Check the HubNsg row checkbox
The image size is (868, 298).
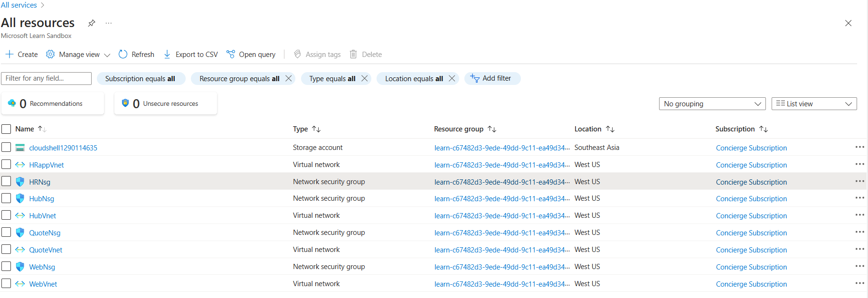point(6,198)
